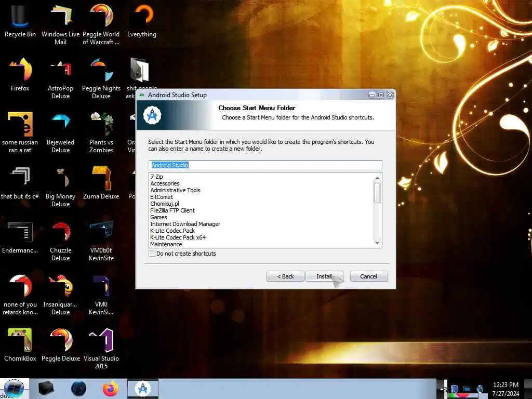Open the Recycle Bin desktop icon
Viewport: 532px width, 399px height.
pos(20,20)
